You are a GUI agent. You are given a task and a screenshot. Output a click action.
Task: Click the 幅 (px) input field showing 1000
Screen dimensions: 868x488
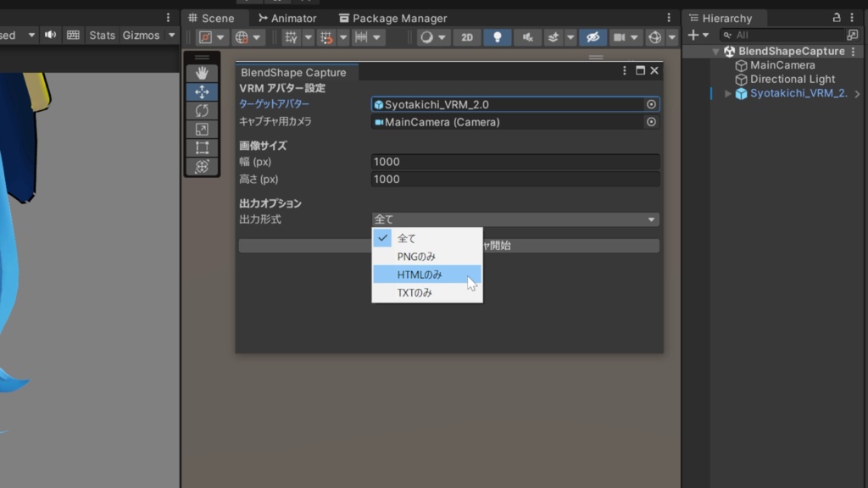(515, 161)
